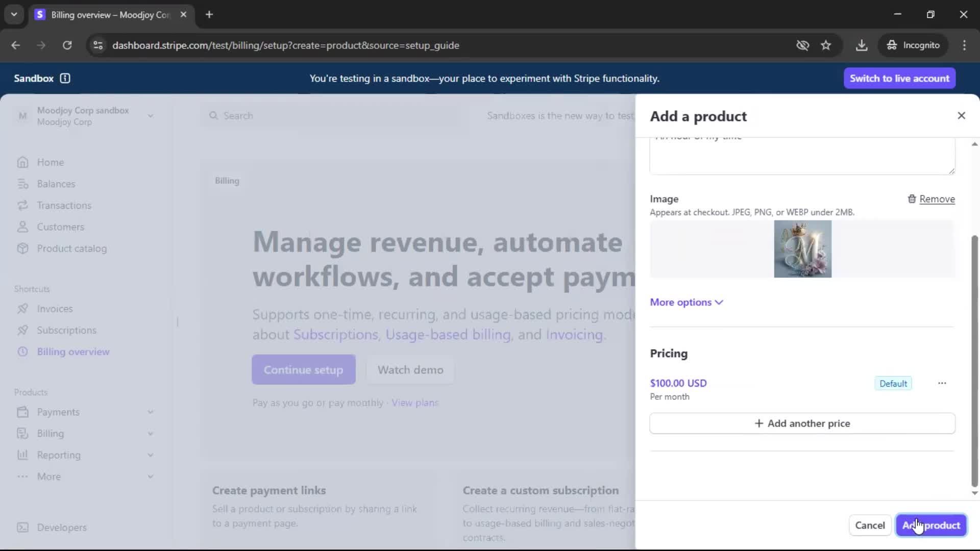This screenshot has height=551, width=980.
Task: Open the Transactions sidebar item
Action: 64,205
